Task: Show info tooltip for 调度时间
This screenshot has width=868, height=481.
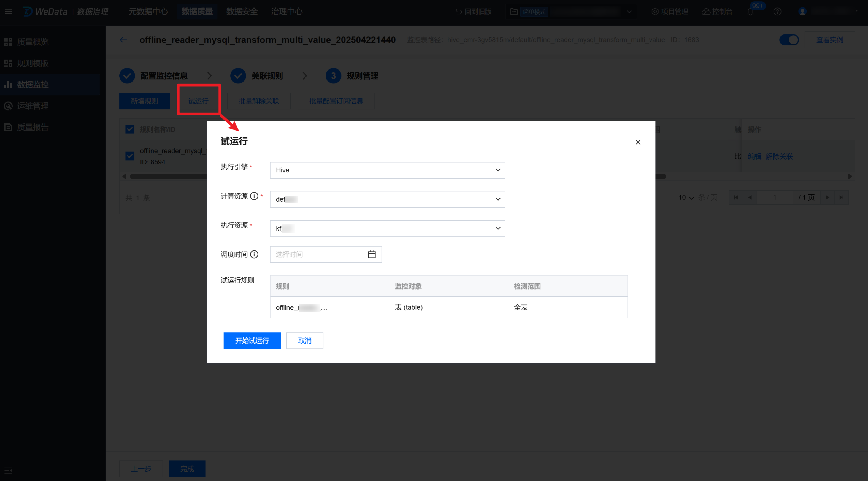Action: (x=255, y=254)
